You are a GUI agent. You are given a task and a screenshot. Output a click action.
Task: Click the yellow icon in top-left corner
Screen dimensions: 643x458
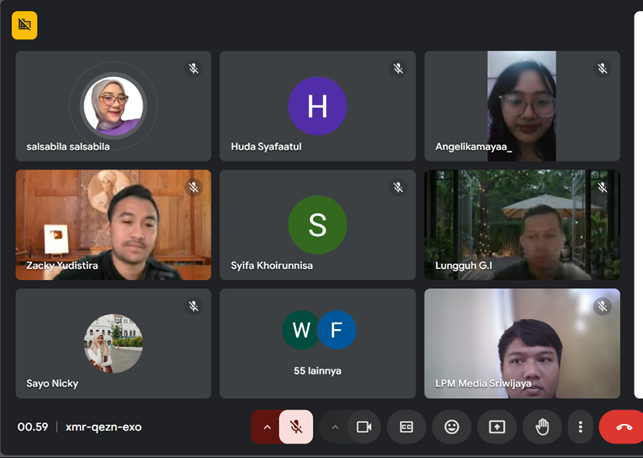[x=24, y=25]
